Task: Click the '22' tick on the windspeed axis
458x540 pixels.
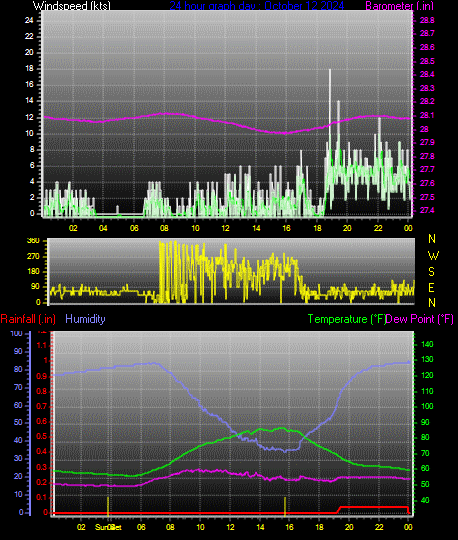Action: pos(29,36)
